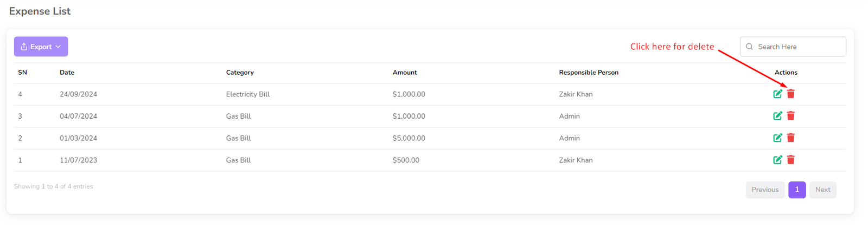Delete the $5,000.00 Gas Bill expense
868x247 pixels.
tap(791, 138)
